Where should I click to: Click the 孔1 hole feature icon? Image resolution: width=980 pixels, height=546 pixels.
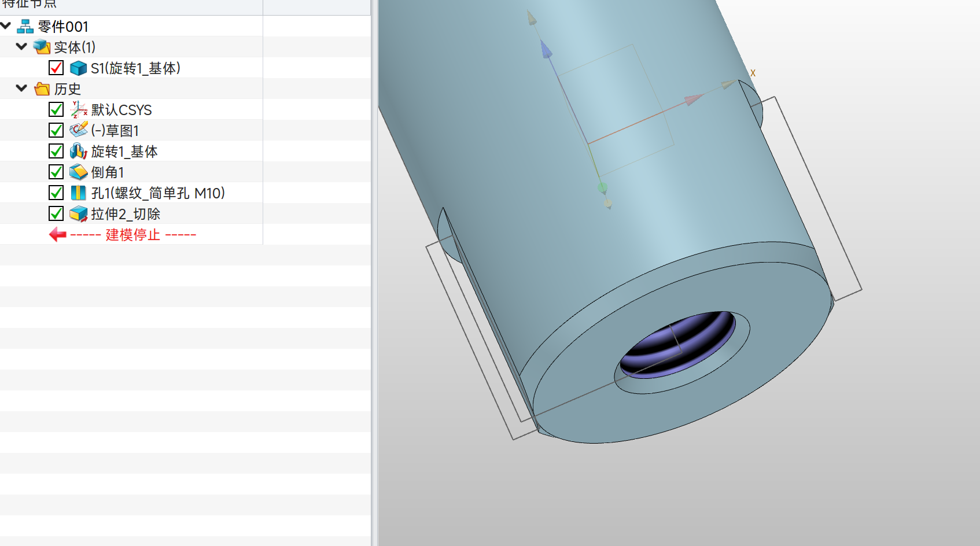coord(78,193)
